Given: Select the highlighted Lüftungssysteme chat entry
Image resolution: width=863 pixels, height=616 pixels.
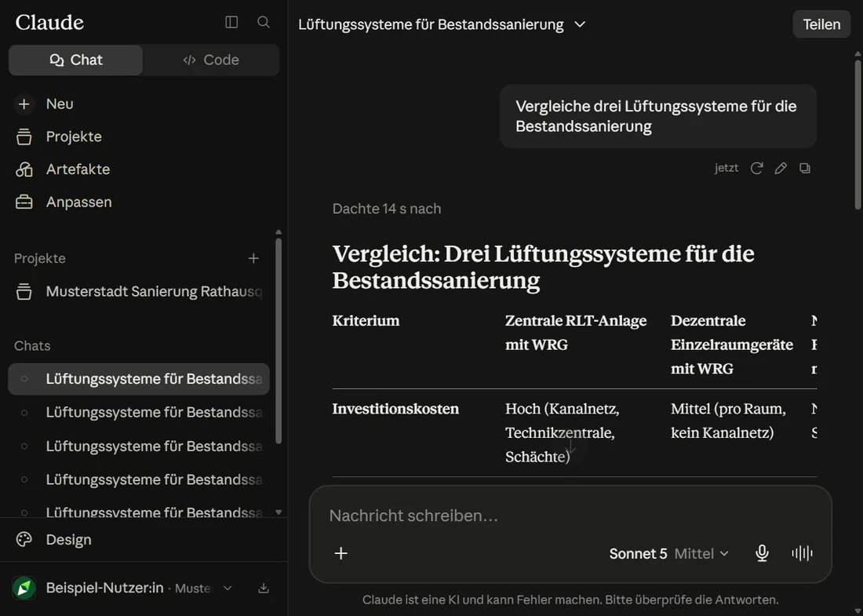Looking at the screenshot, I should click(x=139, y=379).
